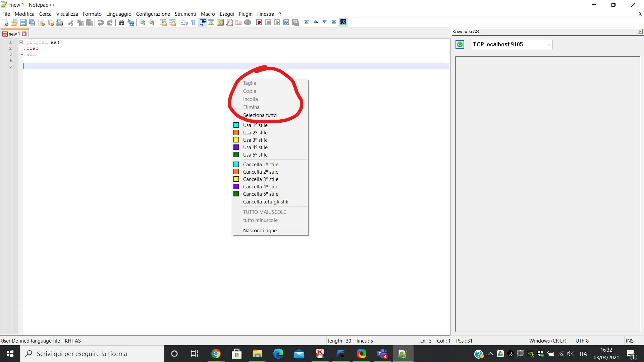Zoom out using the magnifier icon
644x362 pixels.
(151, 22)
